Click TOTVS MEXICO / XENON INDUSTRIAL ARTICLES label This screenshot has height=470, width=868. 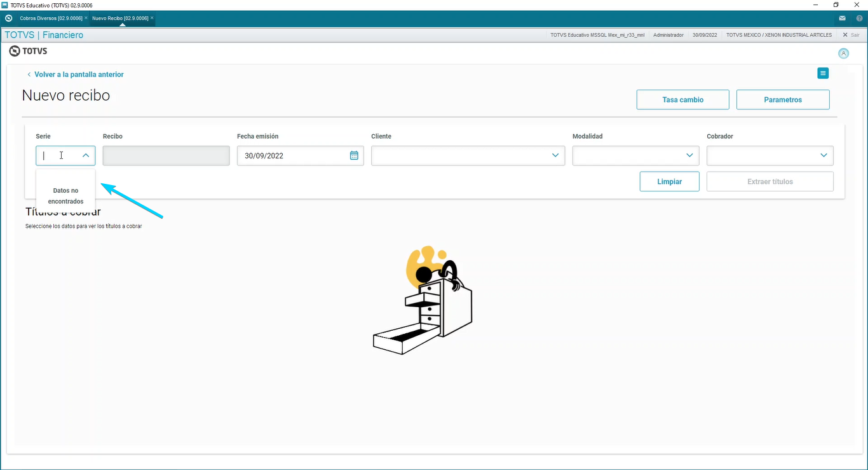click(x=779, y=35)
